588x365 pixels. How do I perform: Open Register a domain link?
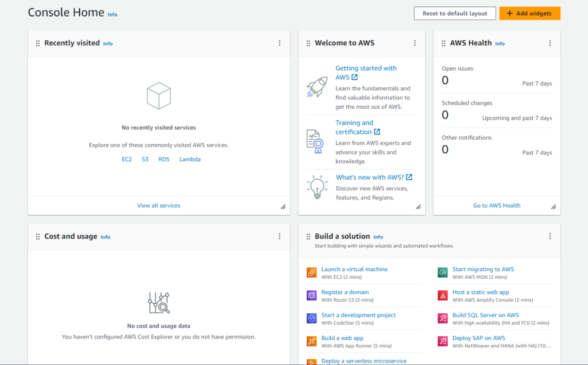(345, 292)
